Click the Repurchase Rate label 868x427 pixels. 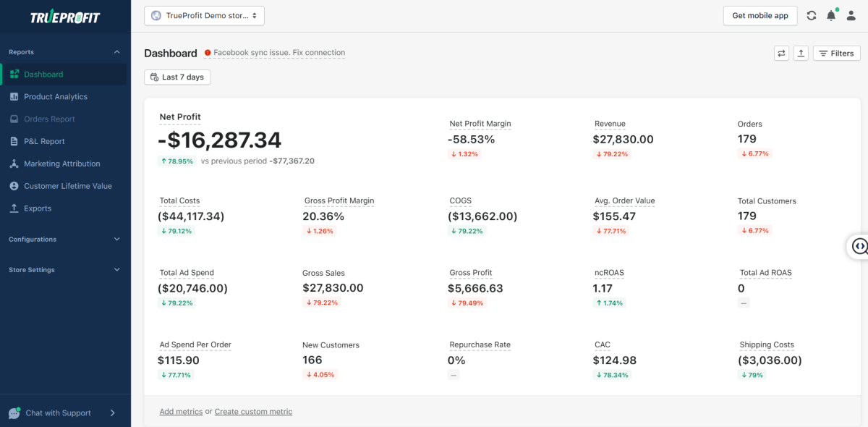480,344
